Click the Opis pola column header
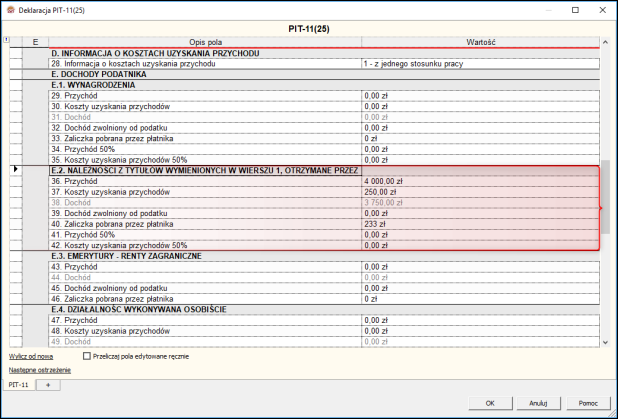 coord(205,42)
